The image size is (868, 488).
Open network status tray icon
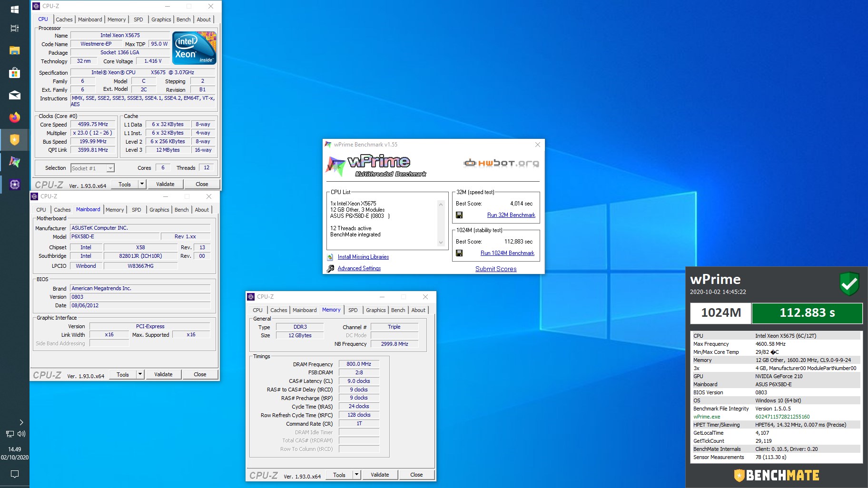(x=10, y=434)
